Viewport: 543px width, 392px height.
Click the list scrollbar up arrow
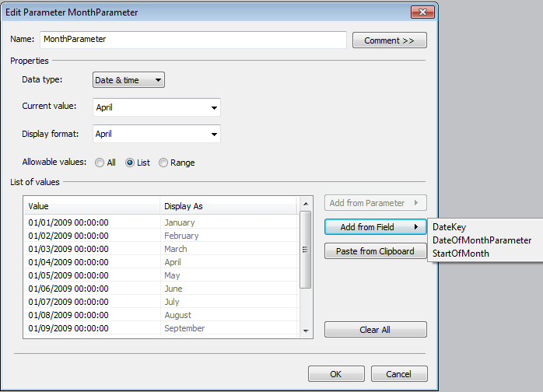pos(306,204)
